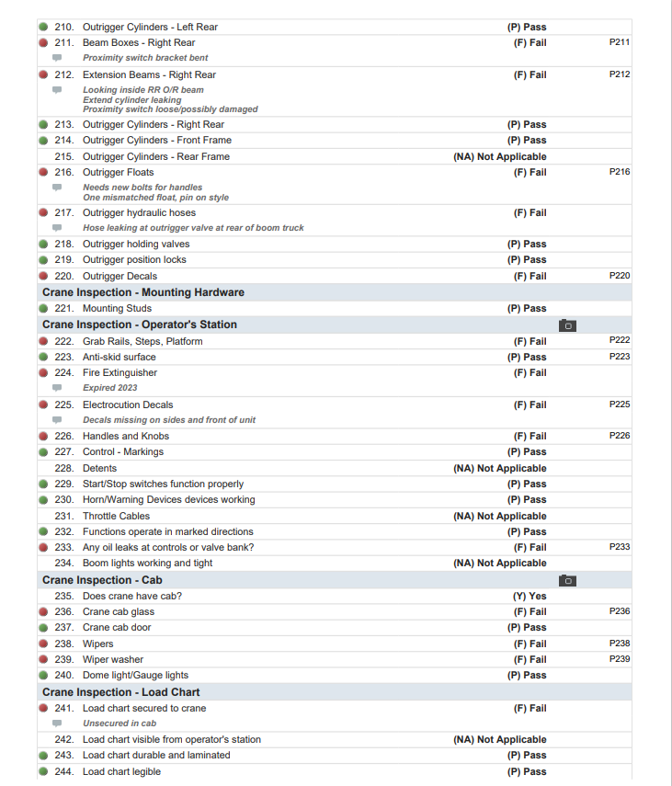
Task: Click red status dot for 224 Fire Extinguisher
Action: (43, 373)
